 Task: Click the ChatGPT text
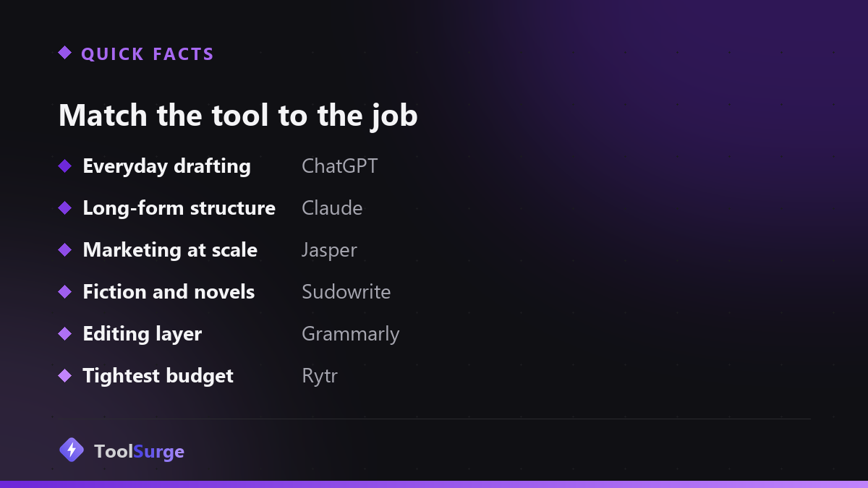339,166
